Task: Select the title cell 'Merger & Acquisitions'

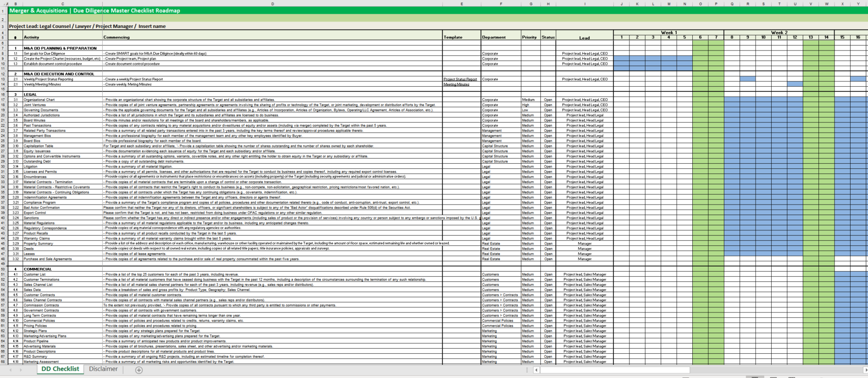Action: tap(95, 11)
